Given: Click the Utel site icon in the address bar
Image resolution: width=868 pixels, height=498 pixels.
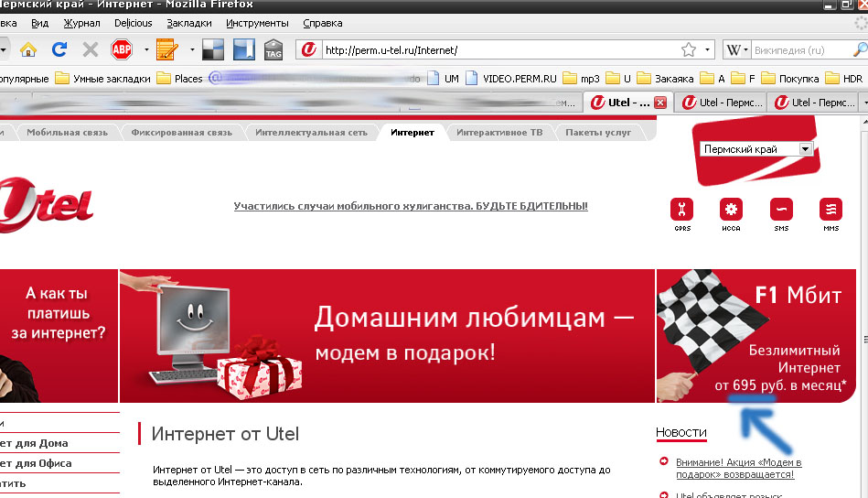Looking at the screenshot, I should 308,49.
